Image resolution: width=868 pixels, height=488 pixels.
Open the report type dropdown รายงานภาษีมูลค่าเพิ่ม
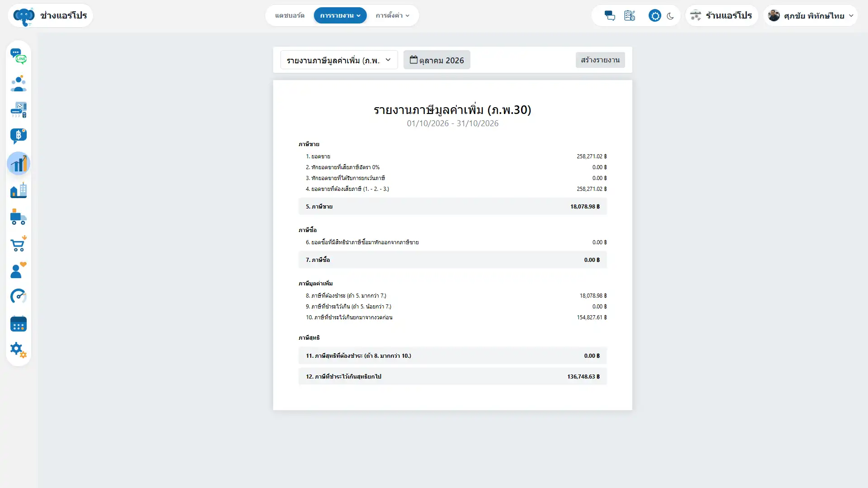[x=339, y=60]
